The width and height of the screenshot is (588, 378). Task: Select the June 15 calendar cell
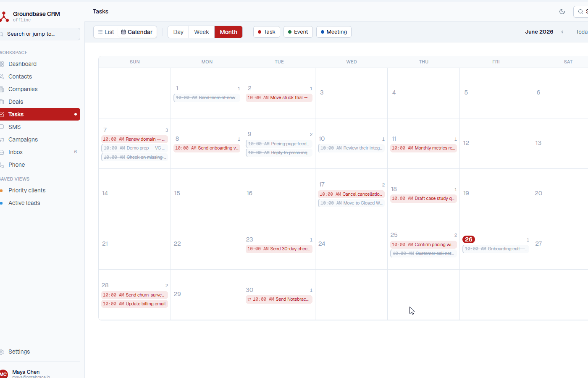(x=207, y=194)
